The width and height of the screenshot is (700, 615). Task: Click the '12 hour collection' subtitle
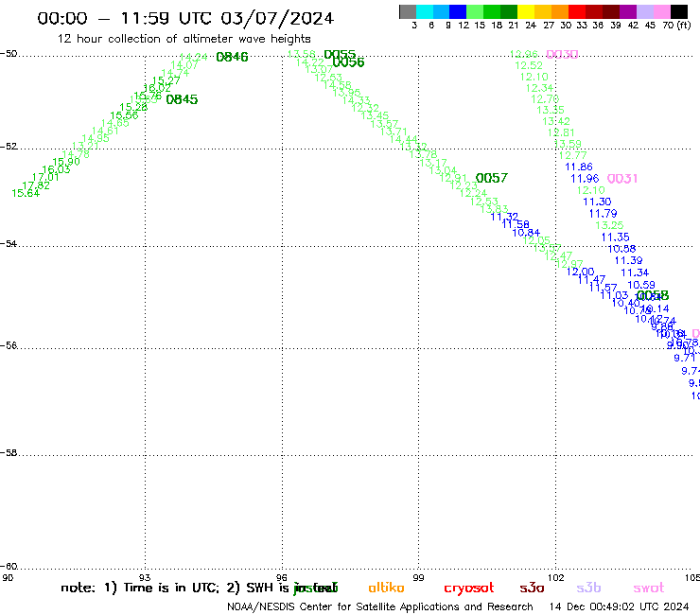point(184,39)
